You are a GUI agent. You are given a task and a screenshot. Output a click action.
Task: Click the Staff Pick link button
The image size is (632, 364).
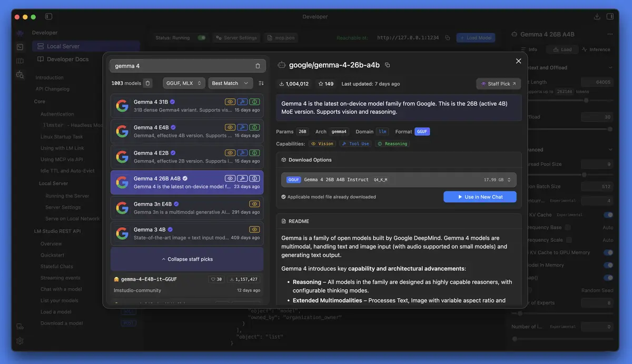(499, 84)
